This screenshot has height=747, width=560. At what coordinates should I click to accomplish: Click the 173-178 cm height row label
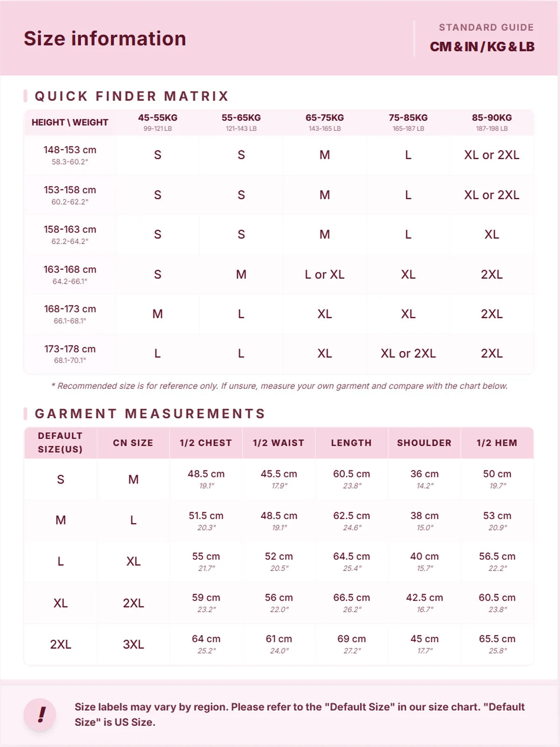point(70,354)
